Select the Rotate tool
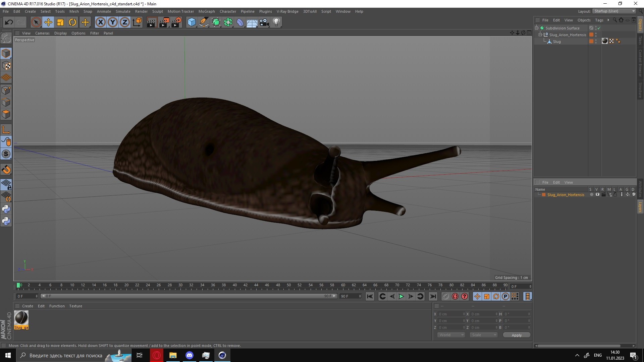 pos(72,22)
